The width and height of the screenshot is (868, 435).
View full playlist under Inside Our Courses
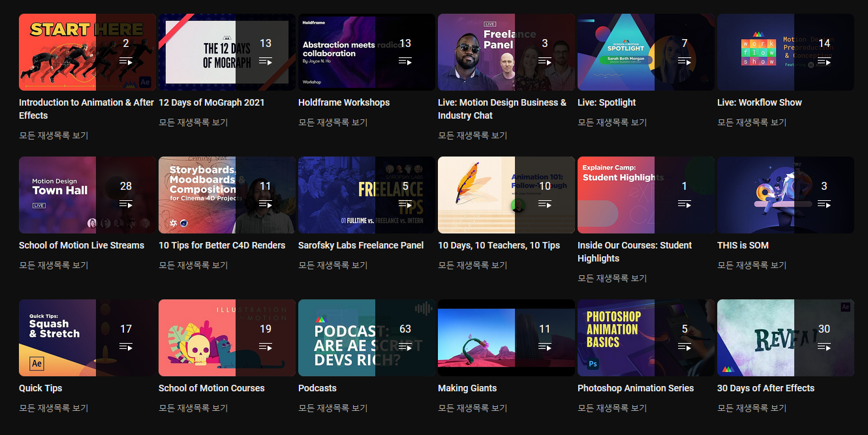[612, 278]
